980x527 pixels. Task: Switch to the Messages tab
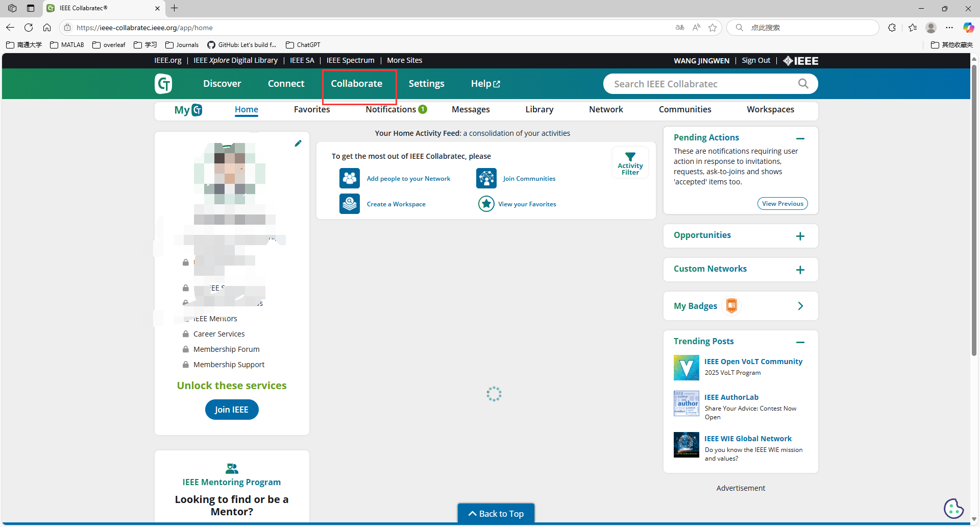[x=471, y=109]
